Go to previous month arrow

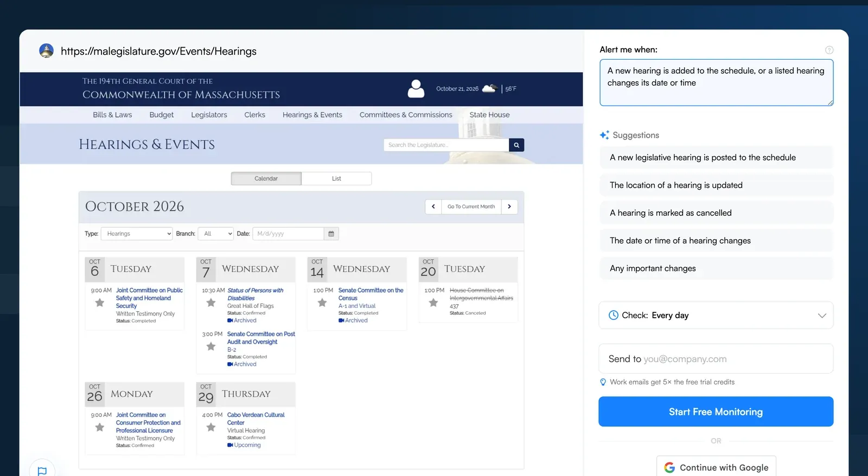click(433, 207)
